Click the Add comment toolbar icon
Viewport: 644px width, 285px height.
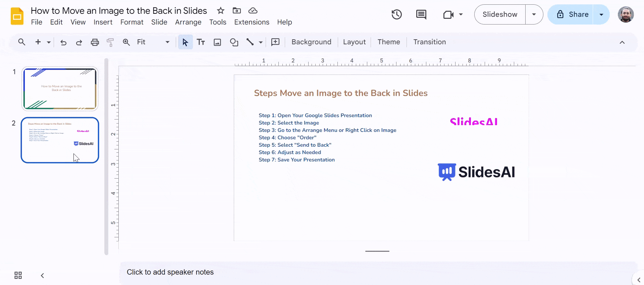click(275, 42)
